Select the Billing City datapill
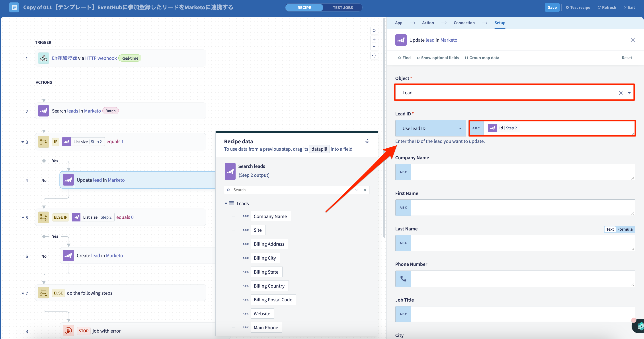 (x=265, y=258)
